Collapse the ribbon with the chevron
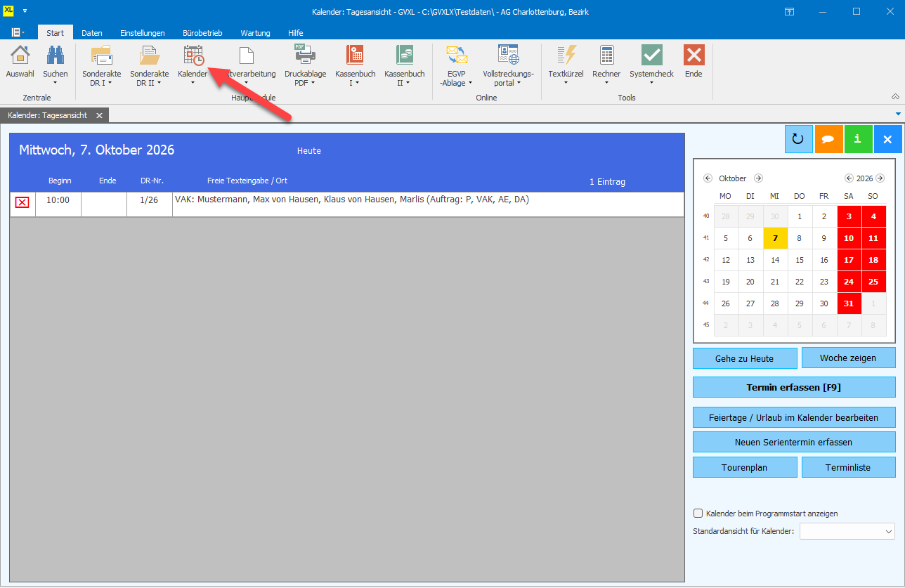The image size is (905, 588). (895, 96)
